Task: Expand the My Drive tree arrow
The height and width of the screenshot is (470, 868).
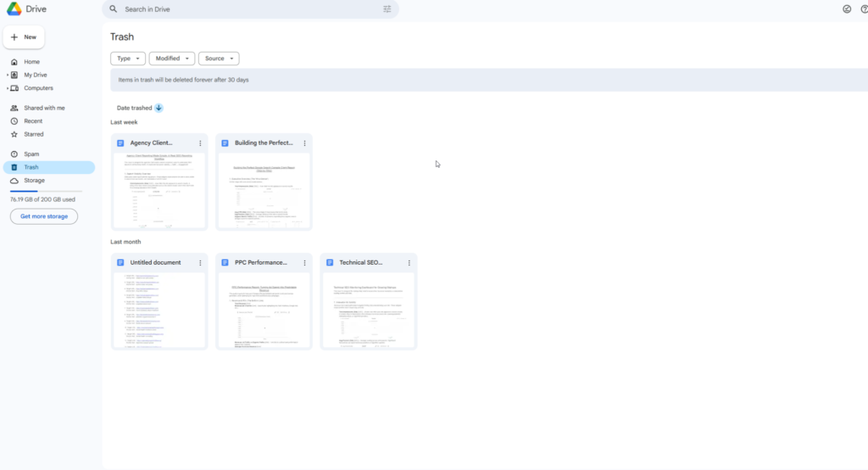Action: pos(7,75)
